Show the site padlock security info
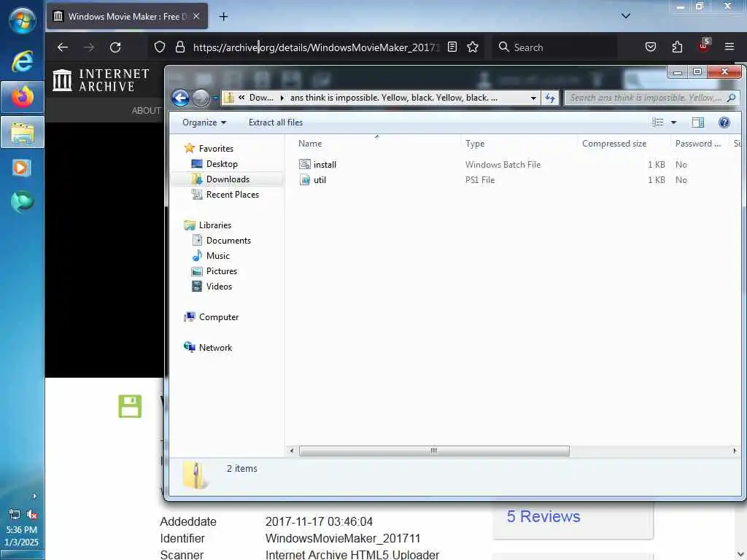The image size is (747, 560). click(180, 47)
